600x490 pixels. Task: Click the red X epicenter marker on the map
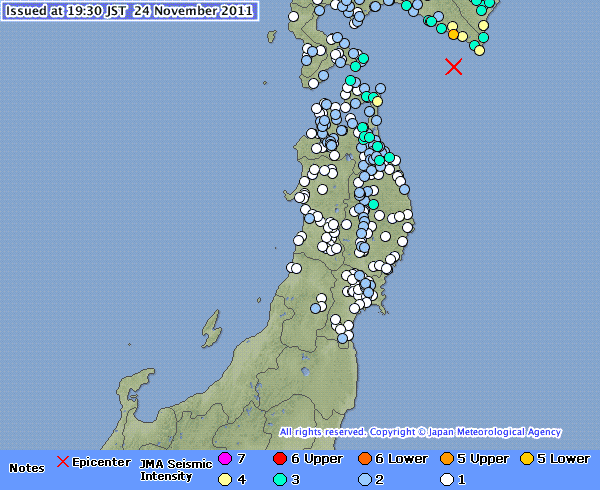pos(453,67)
